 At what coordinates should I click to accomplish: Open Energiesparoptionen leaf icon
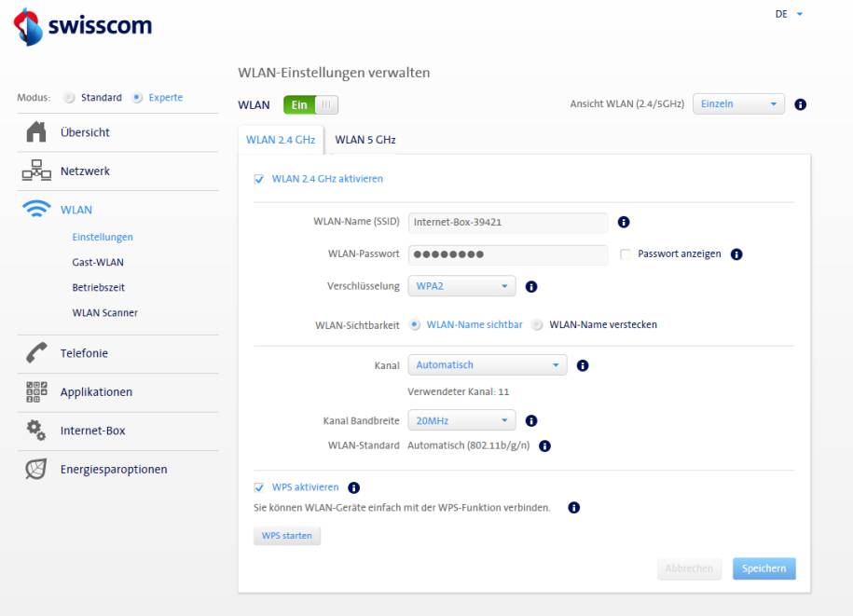click(x=36, y=469)
